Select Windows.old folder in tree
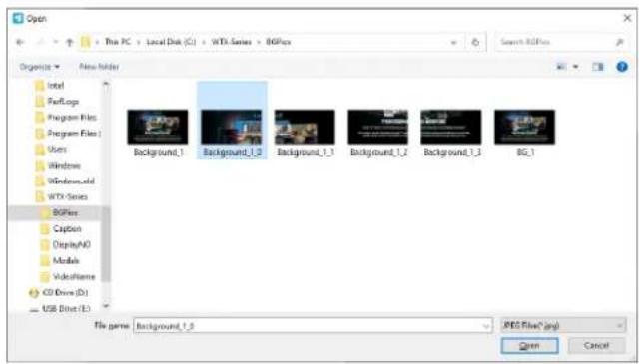This screenshot has width=639, height=364. pyautogui.click(x=65, y=182)
